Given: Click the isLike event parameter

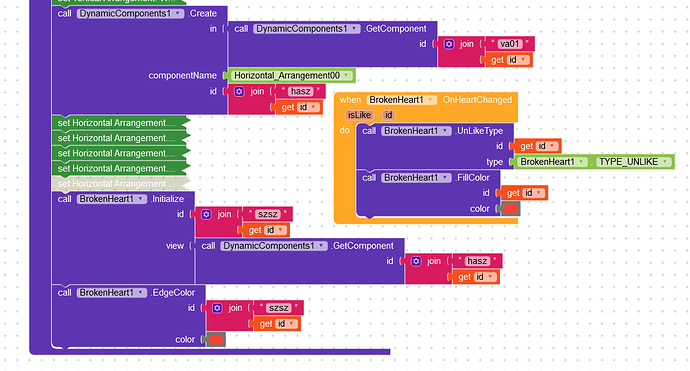Looking at the screenshot, I should (x=359, y=115).
